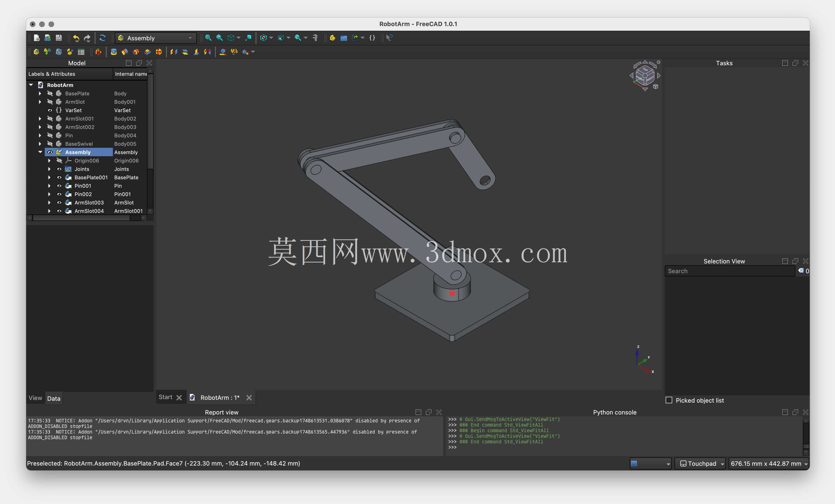Viewport: 835px width, 504px height.
Task: Insert a component into the assembly
Action: [x=47, y=52]
